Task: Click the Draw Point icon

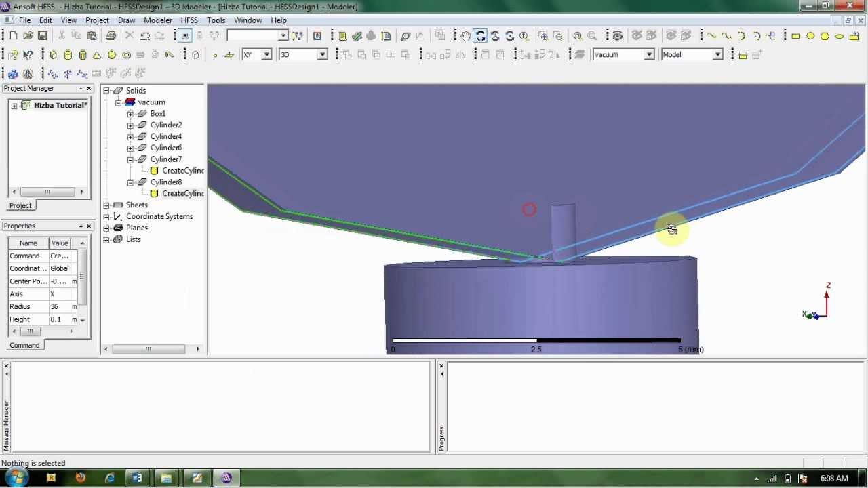Action: tap(215, 55)
